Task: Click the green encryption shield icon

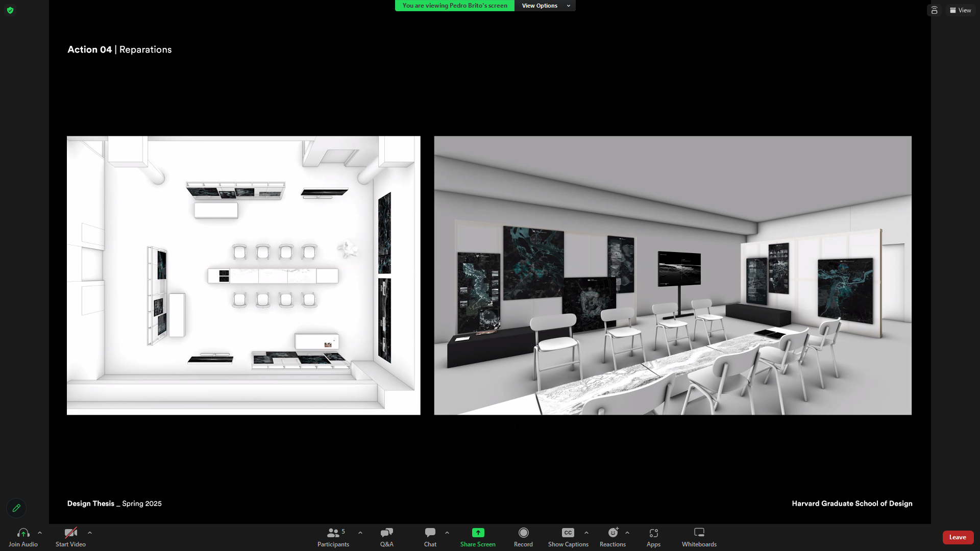Action: [x=10, y=10]
